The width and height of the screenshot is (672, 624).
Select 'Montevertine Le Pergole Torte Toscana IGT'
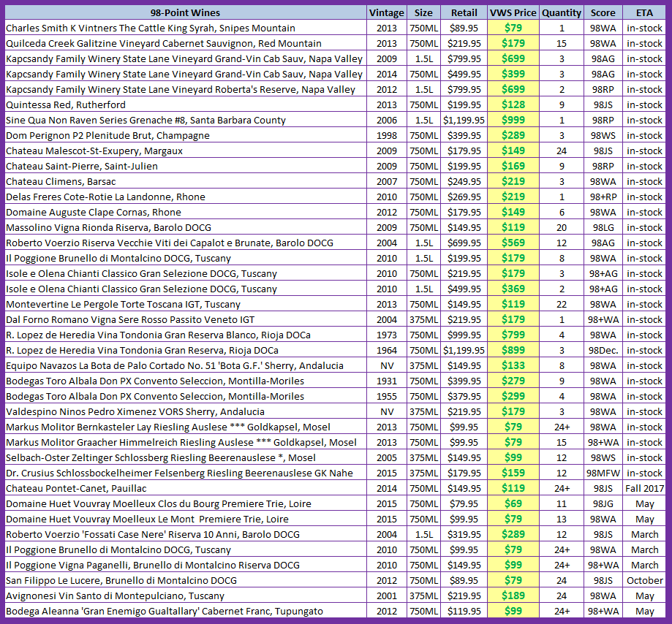point(123,305)
